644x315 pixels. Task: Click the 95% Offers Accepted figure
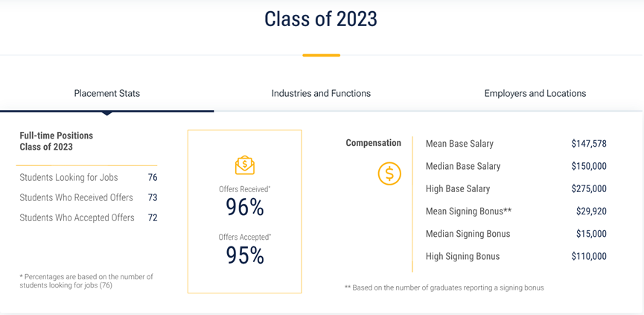tap(245, 255)
